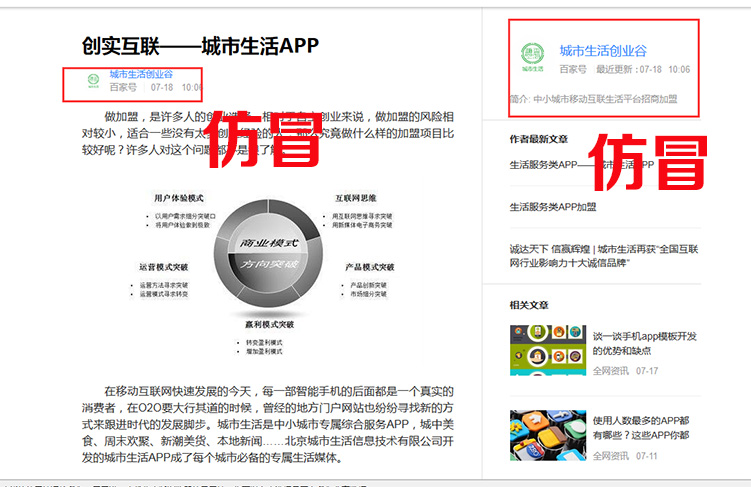
Task: Click the 全网资讯 07-11 source line
Action: point(625,456)
